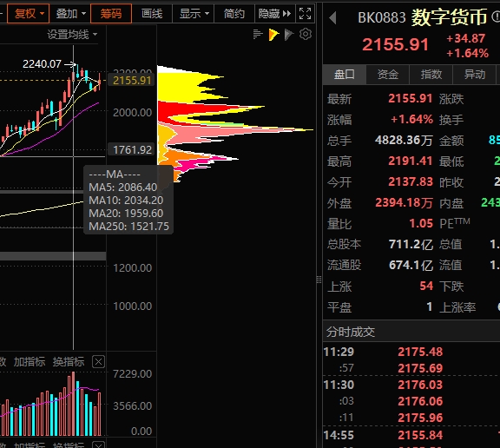
Task: Click the MA20: 1959.60 tooltip line
Action: (126, 214)
